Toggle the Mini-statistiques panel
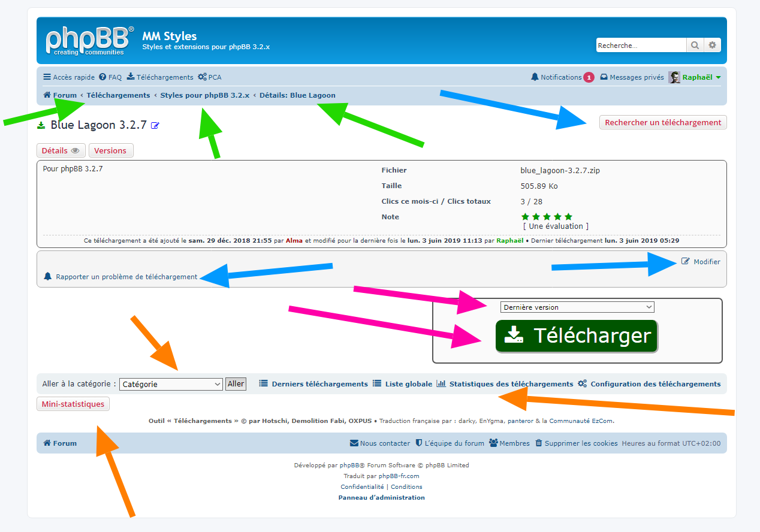The image size is (760, 532). point(73,404)
